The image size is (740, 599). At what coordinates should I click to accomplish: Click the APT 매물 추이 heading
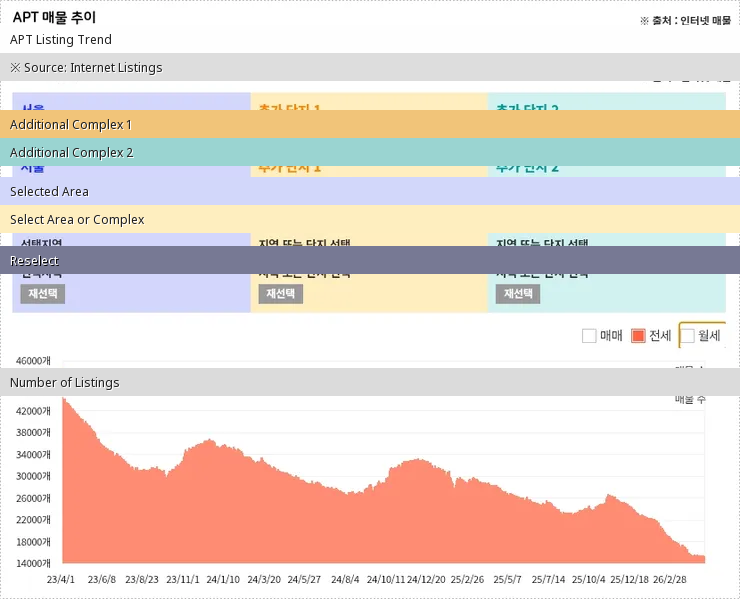pos(55,17)
